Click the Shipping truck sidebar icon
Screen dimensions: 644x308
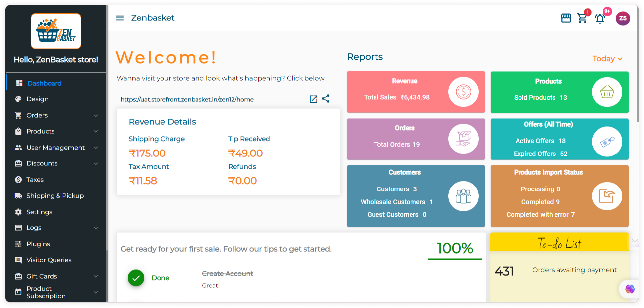point(18,196)
